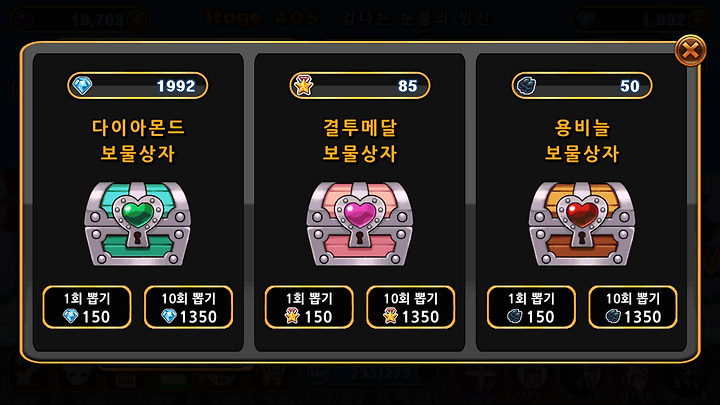Select the 85 duel medal balance bar
720x405 pixels.
(360, 85)
